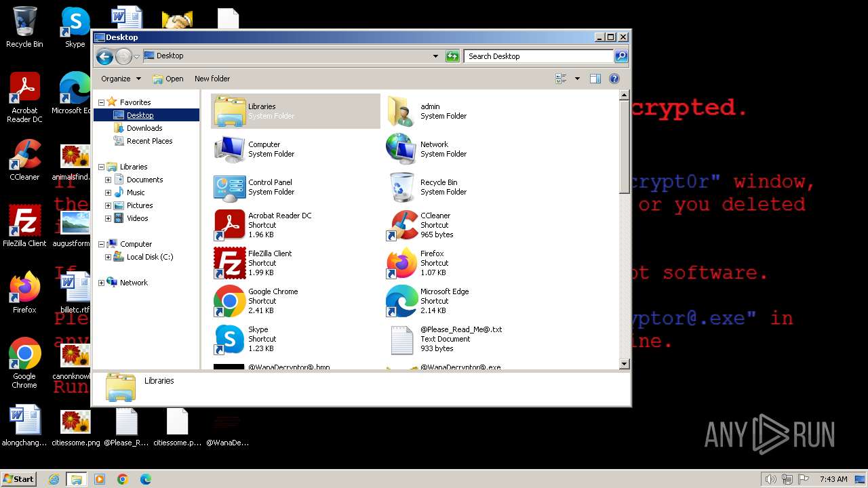Click the Explorer taskbar button
Image resolution: width=868 pixels, height=488 pixels.
(x=77, y=479)
